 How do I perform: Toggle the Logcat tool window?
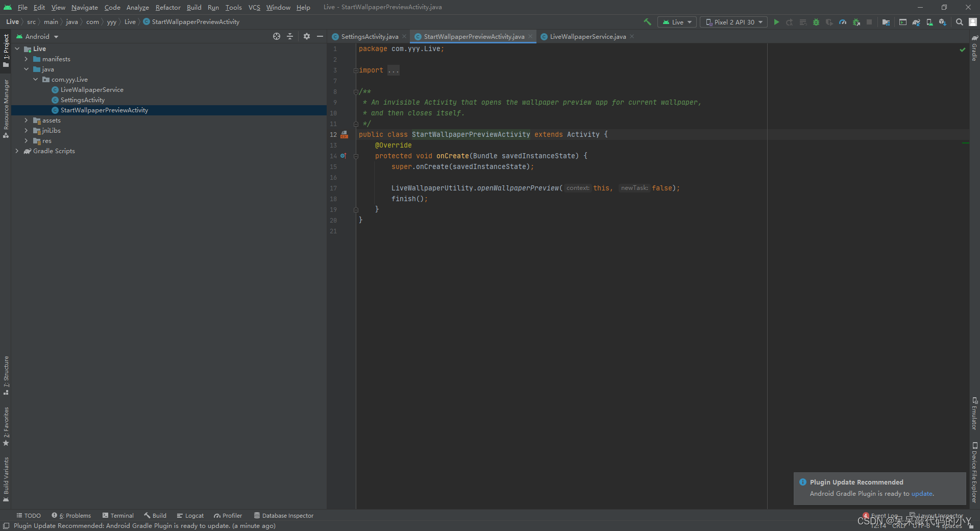190,516
